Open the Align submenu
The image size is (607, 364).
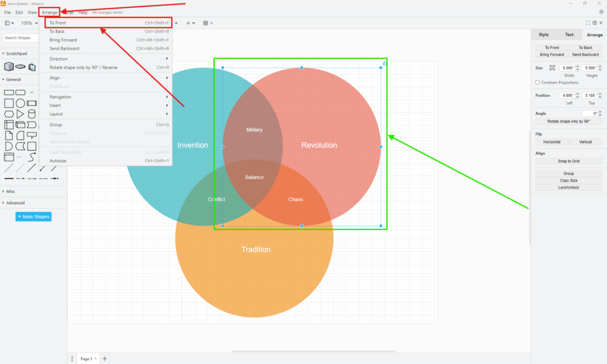coord(106,78)
